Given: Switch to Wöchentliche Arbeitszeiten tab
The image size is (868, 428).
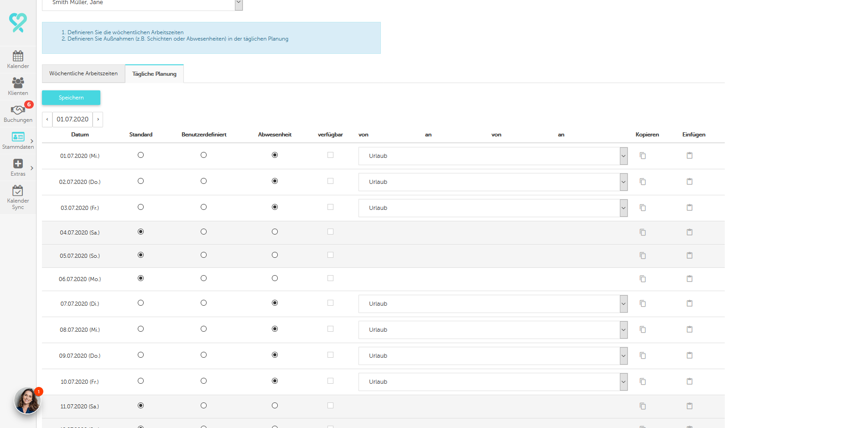Looking at the screenshot, I should 83,73.
